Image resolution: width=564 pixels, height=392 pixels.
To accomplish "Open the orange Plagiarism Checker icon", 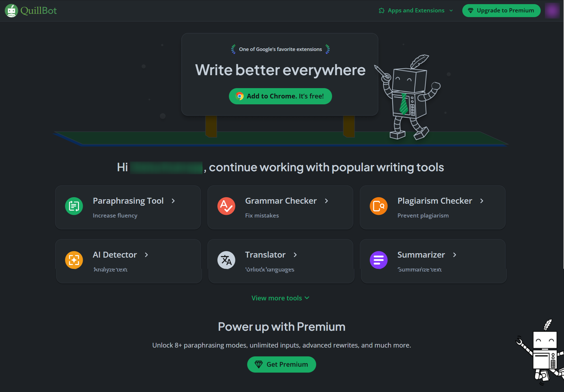I will (379, 206).
